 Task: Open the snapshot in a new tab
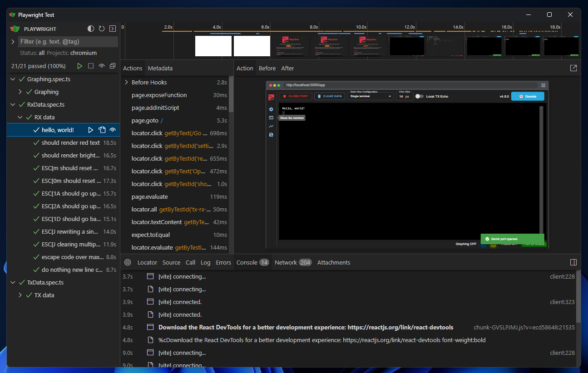(573, 68)
